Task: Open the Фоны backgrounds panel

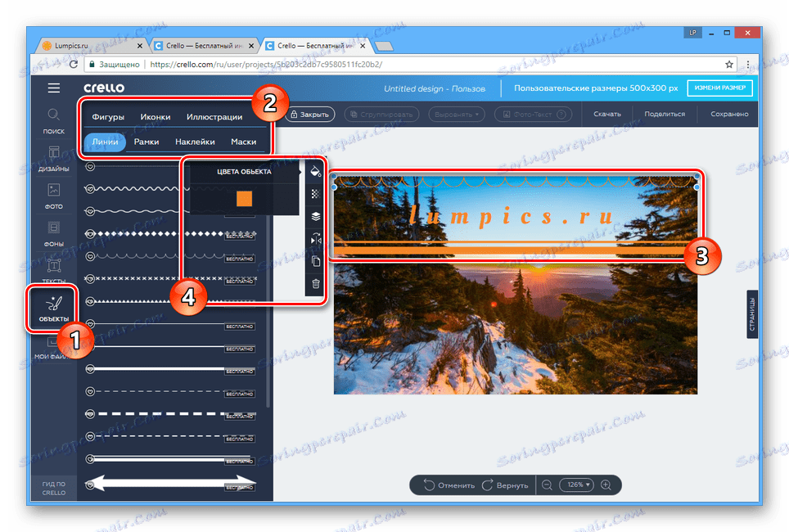Action: pos(54,234)
